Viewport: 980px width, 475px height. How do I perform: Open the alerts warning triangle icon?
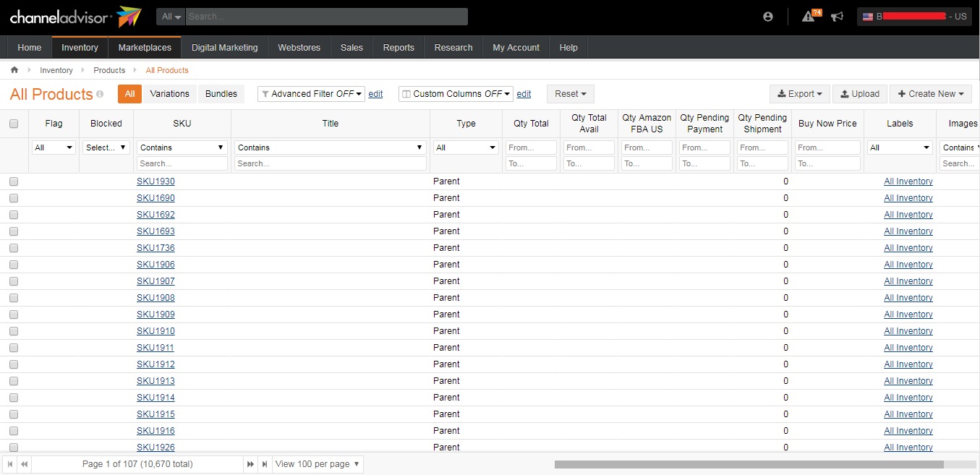click(x=809, y=17)
